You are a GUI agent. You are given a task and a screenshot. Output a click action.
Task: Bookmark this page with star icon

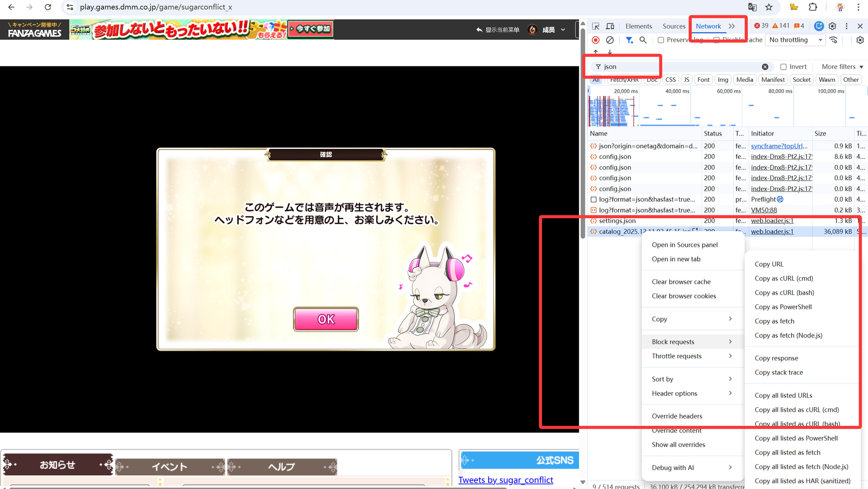pos(769,7)
